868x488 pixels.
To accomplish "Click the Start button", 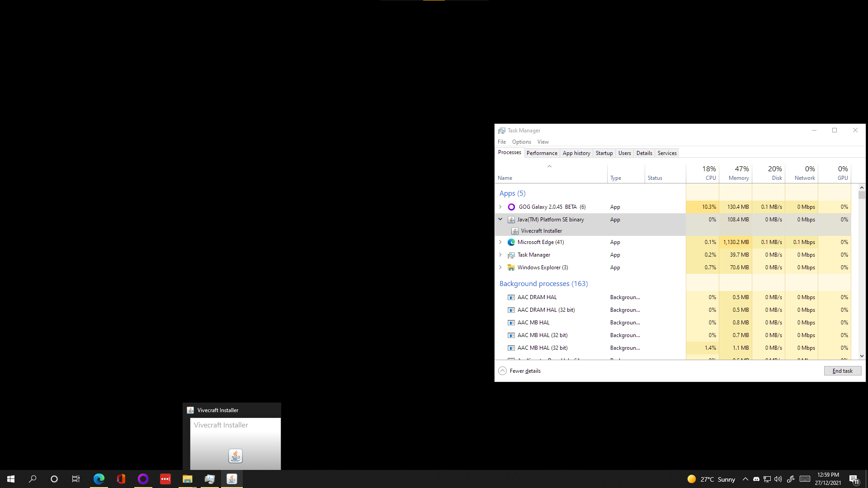I will tap(10, 479).
